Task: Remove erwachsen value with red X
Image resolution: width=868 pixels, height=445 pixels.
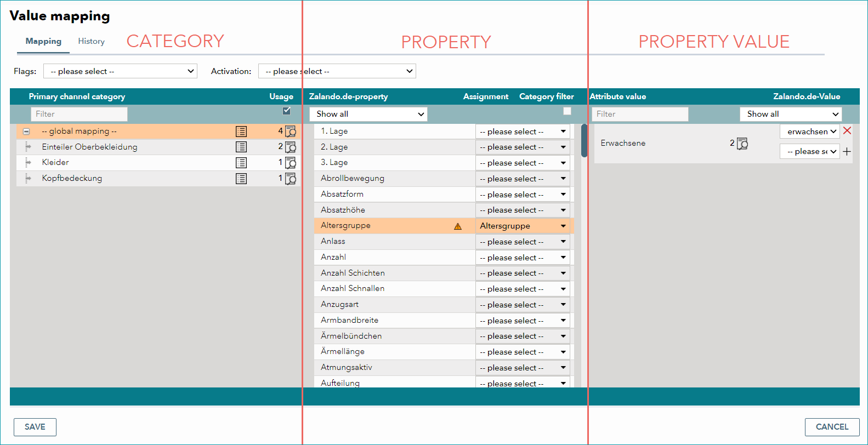Action: (x=847, y=130)
